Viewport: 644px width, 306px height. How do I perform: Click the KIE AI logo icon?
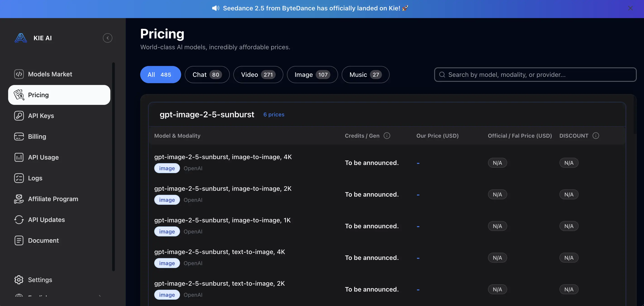pos(21,38)
